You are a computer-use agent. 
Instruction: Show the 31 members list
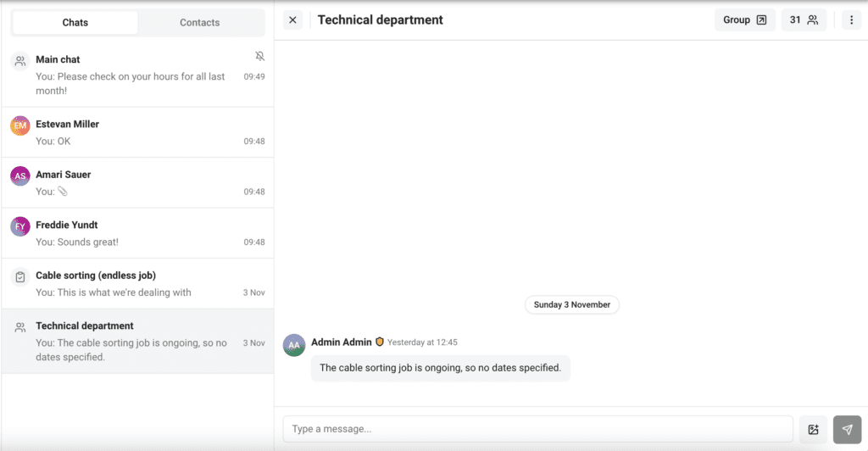click(x=803, y=20)
